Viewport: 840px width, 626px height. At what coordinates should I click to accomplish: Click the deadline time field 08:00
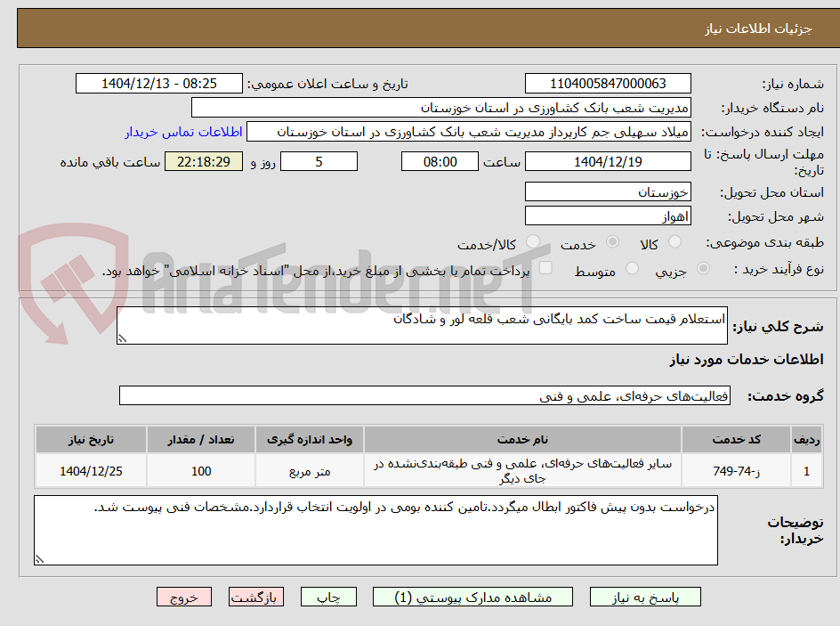point(440,161)
